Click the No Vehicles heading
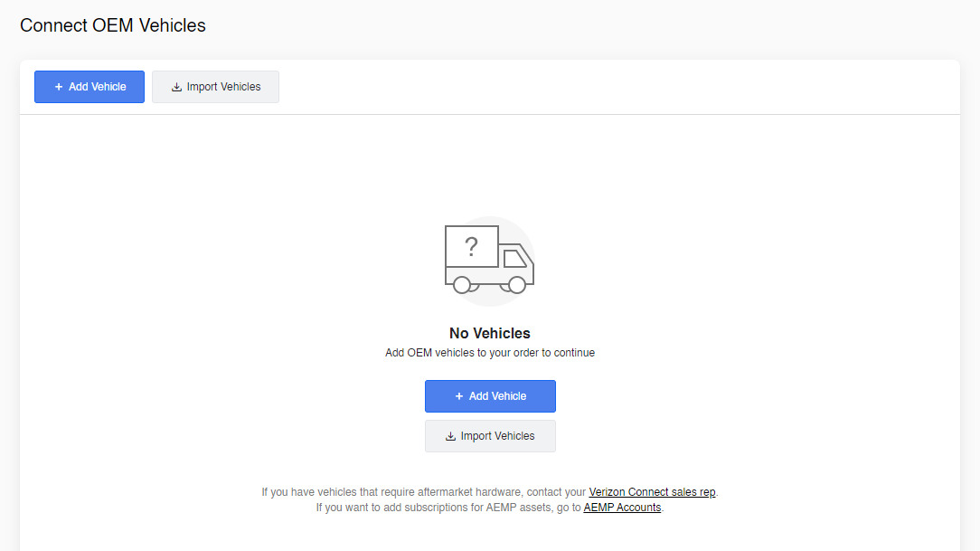The height and width of the screenshot is (551, 980). pyautogui.click(x=490, y=333)
